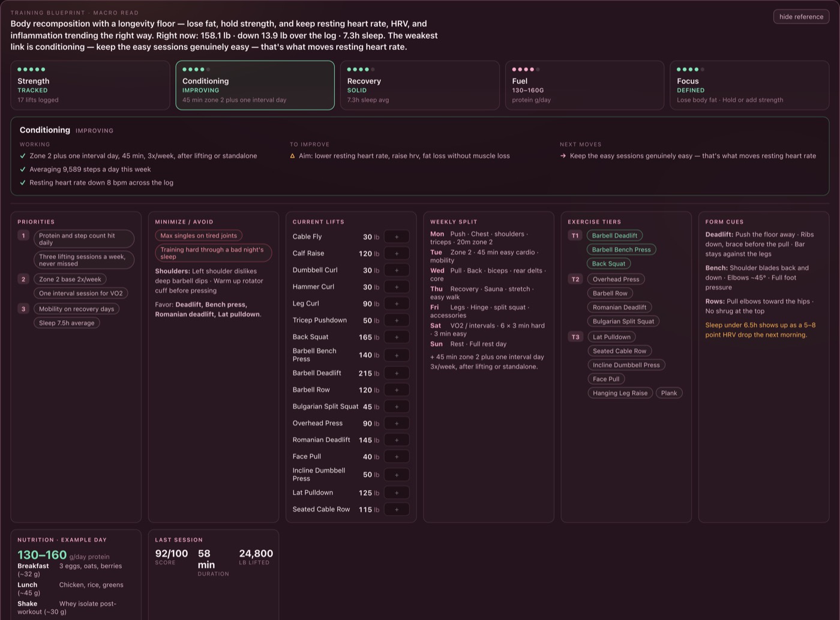Click the plus button for Barbell Bench Press
This screenshot has width=840, height=620.
[x=397, y=355]
